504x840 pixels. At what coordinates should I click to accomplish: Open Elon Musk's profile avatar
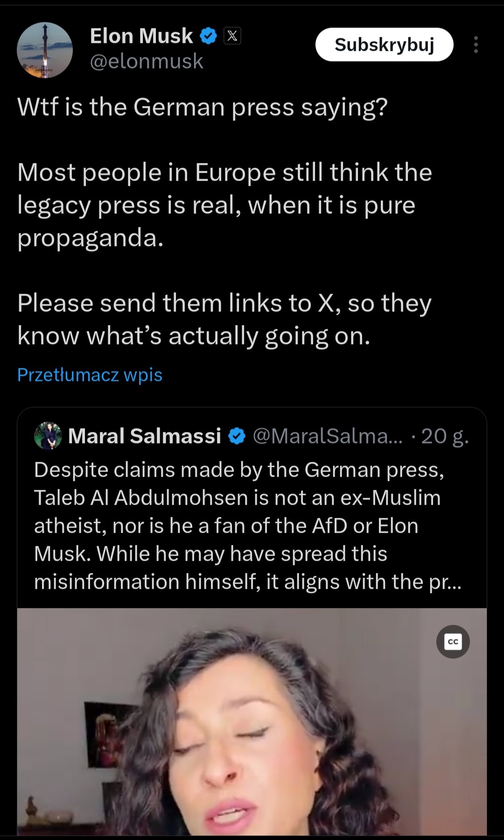(x=45, y=50)
